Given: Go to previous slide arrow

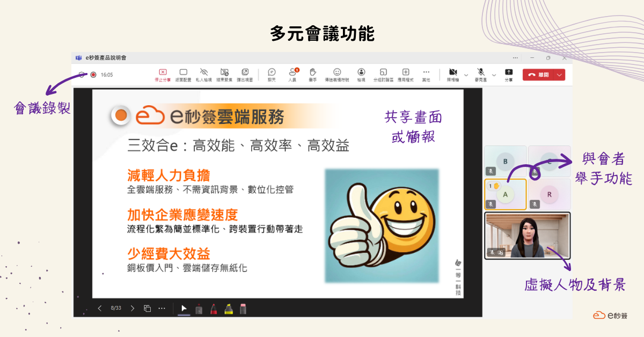Looking at the screenshot, I should [100, 308].
